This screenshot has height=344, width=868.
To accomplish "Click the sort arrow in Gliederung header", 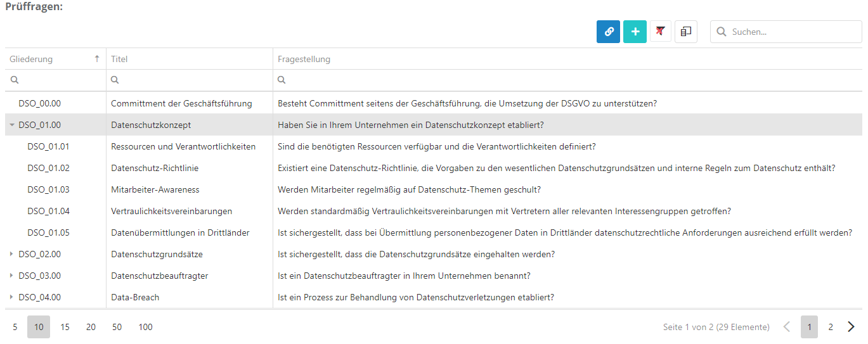I will (x=97, y=59).
